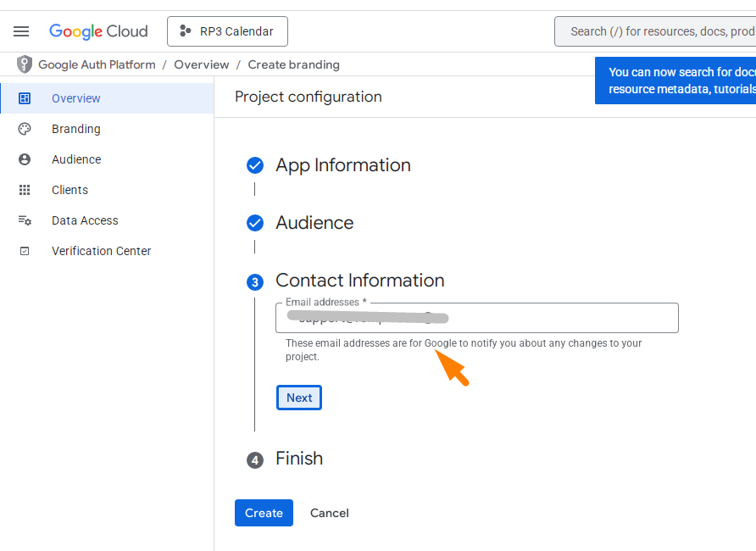The width and height of the screenshot is (756, 551).
Task: Select Branding in the sidebar menu
Action: point(76,129)
